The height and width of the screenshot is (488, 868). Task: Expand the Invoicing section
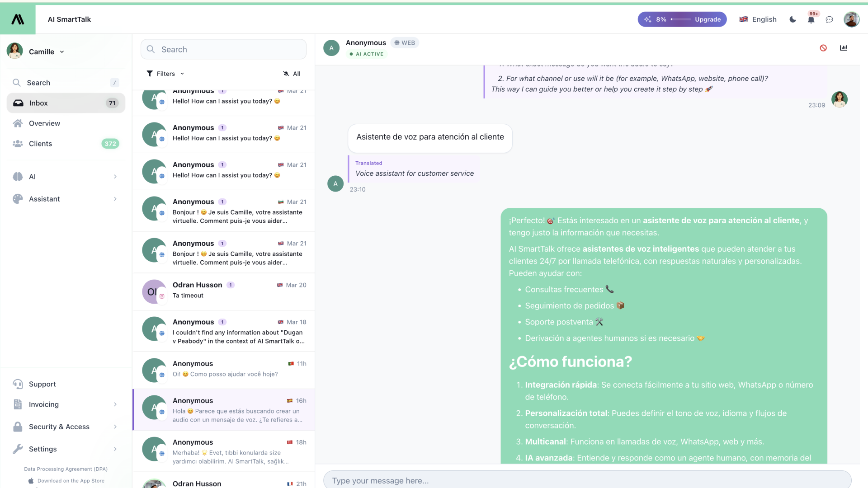tap(66, 404)
